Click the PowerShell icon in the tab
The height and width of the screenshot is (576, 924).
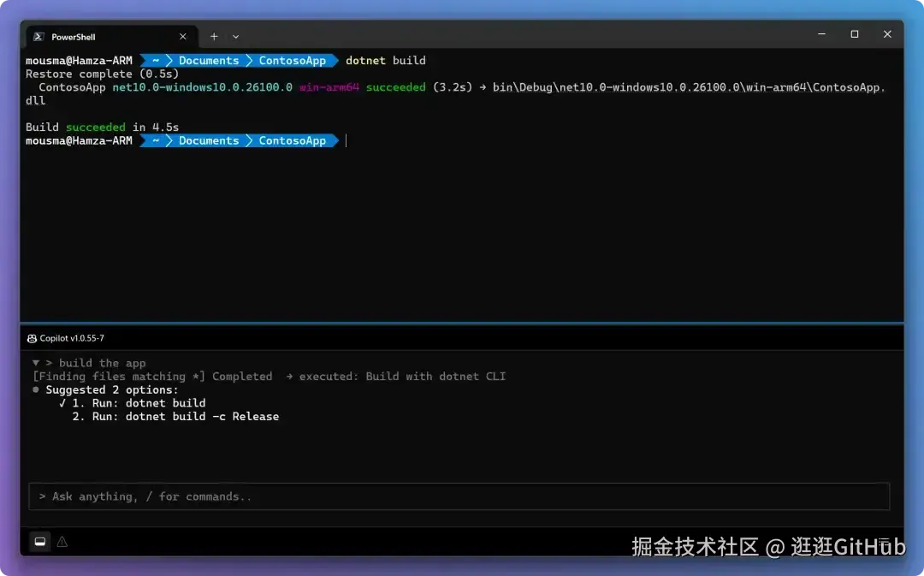pyautogui.click(x=38, y=37)
